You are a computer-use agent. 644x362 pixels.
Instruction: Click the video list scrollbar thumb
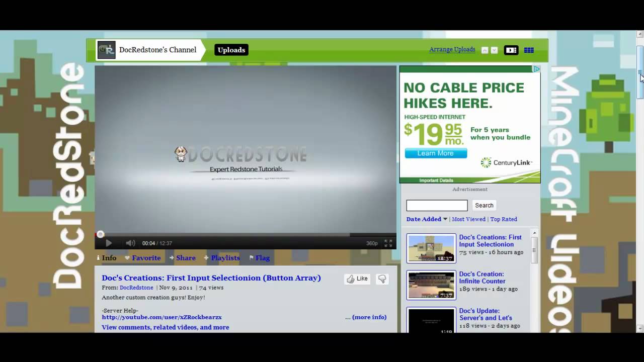click(x=534, y=250)
